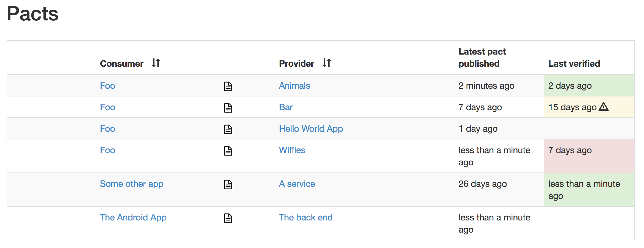View pact document for Some other app
Screen dimensions: 644x248
click(x=228, y=184)
